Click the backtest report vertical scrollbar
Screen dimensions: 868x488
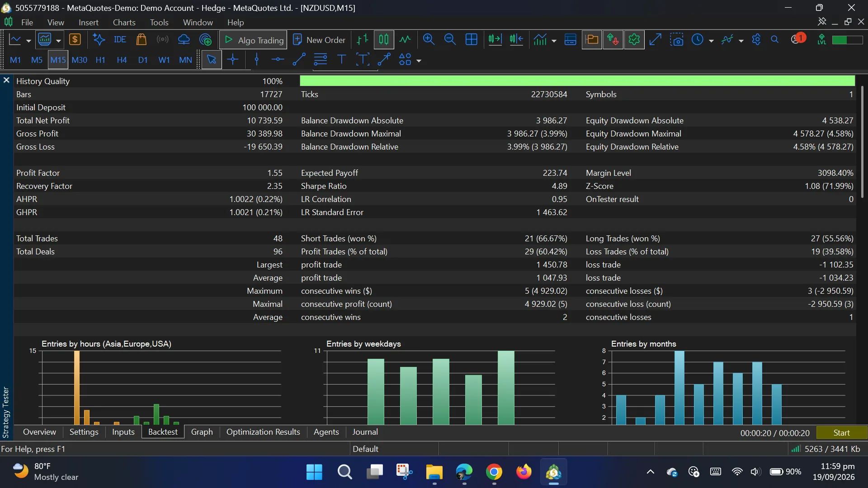click(862, 142)
